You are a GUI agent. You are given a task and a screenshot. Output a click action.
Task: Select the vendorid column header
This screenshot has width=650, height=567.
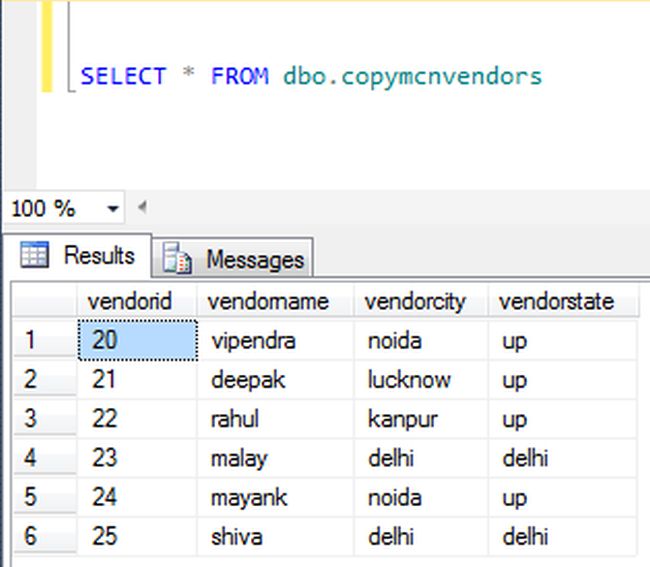pos(136,301)
